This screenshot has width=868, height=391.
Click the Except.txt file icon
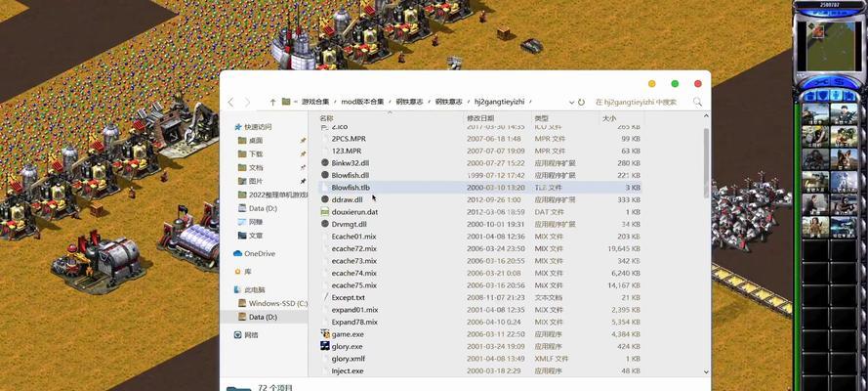[325, 297]
